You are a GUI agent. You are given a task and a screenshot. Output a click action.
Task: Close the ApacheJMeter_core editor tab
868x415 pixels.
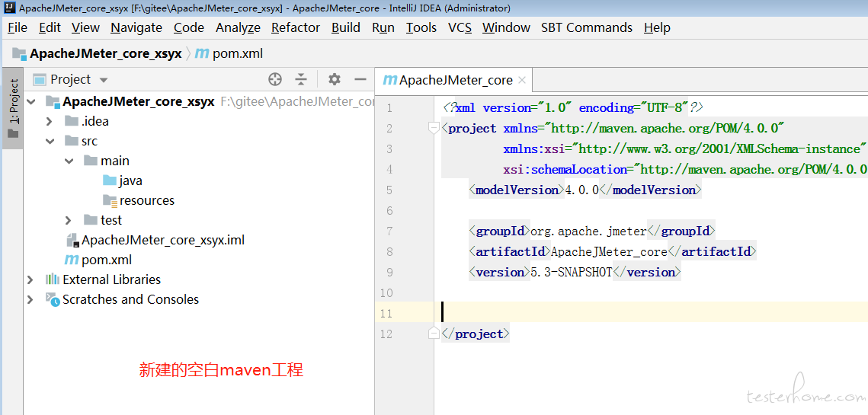[521, 80]
